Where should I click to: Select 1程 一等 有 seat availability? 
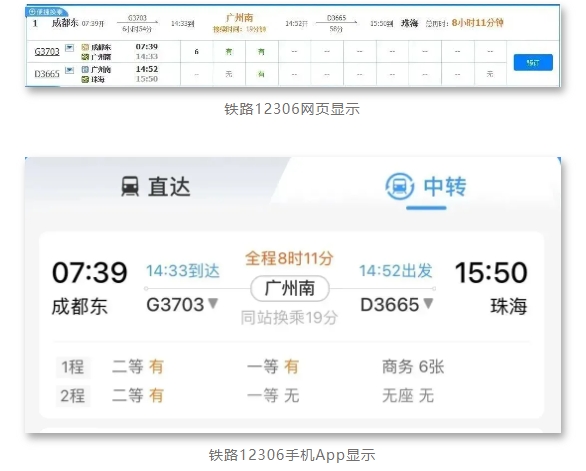[273, 366]
